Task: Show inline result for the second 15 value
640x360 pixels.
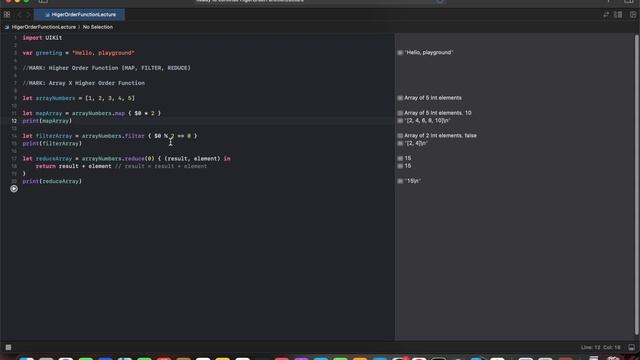Action: [x=400, y=166]
